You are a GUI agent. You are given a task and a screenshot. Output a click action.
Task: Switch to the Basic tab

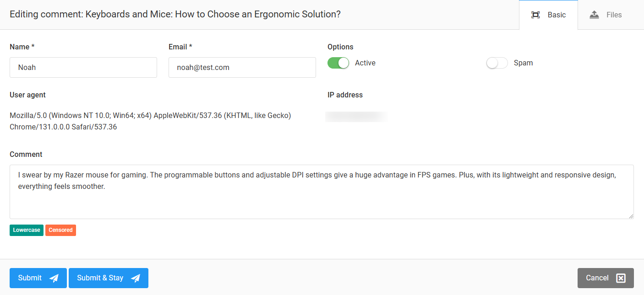(548, 15)
